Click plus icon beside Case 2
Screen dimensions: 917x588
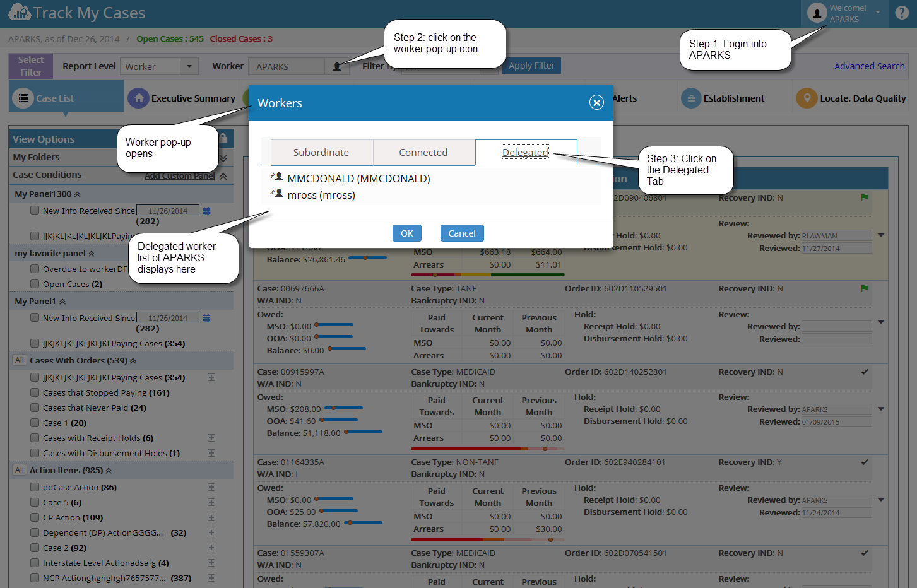click(211, 548)
